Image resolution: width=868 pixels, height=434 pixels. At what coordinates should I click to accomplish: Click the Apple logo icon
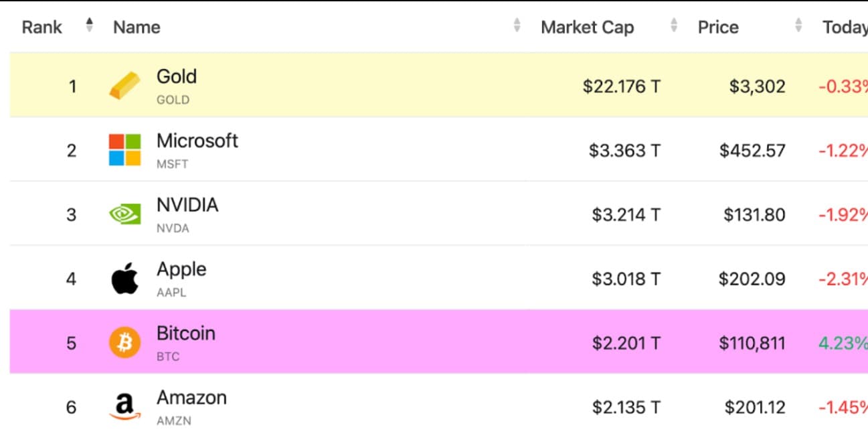click(x=125, y=279)
